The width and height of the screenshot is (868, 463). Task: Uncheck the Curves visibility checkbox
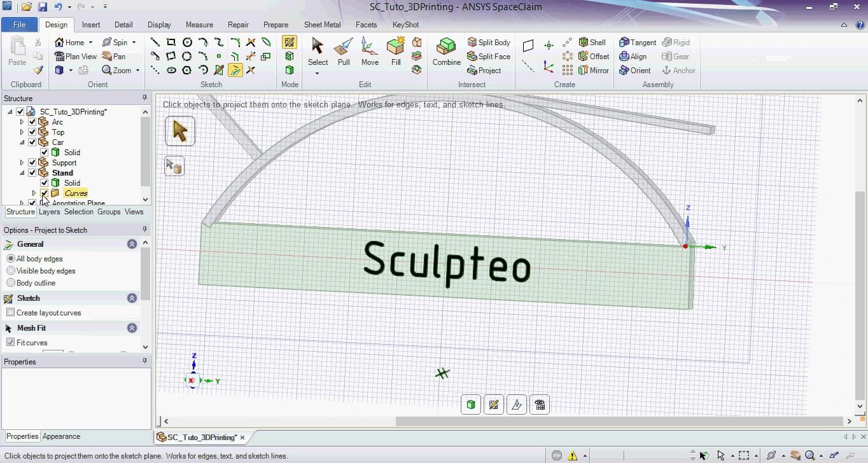coord(44,193)
